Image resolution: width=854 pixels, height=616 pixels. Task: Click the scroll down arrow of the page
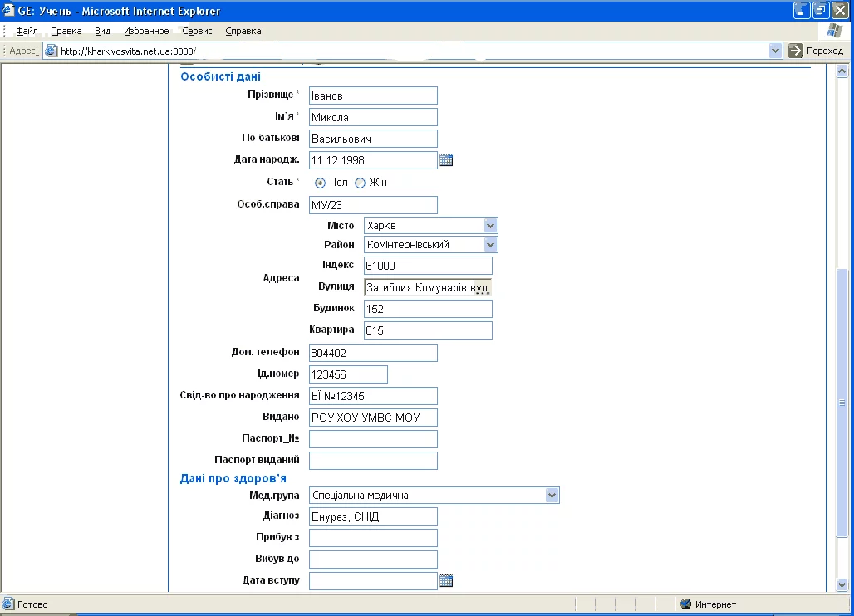842,584
